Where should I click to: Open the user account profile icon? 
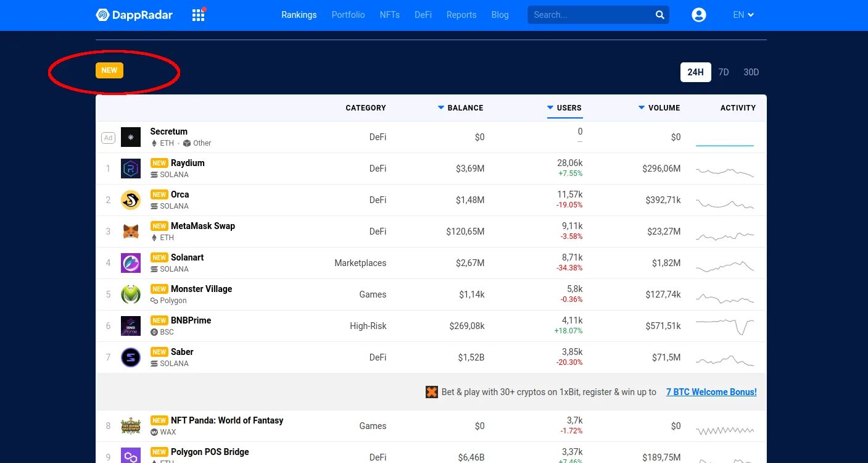(x=699, y=15)
